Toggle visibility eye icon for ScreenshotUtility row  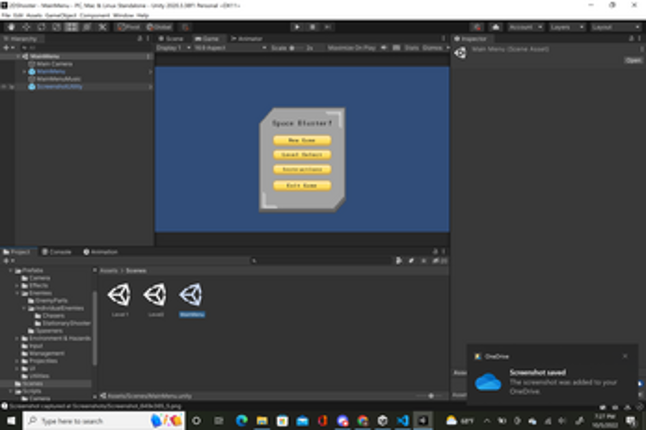click(x=4, y=87)
